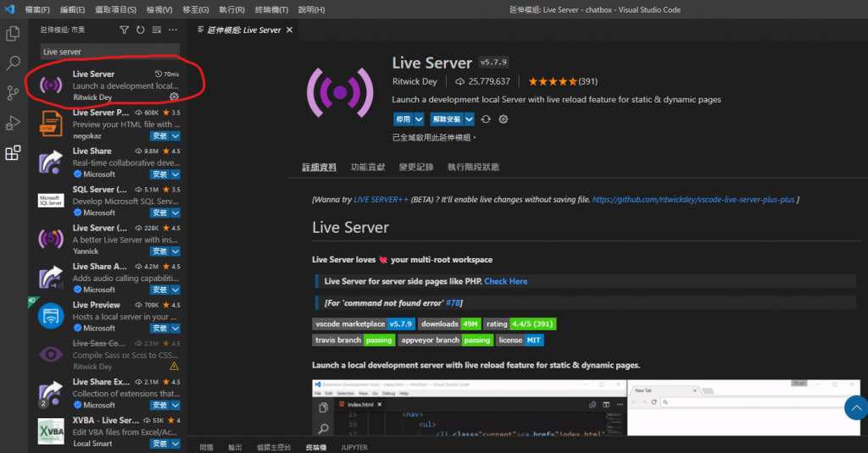The image size is (868, 453).
Task: Open the manage gear on the details page
Action: pyautogui.click(x=504, y=119)
